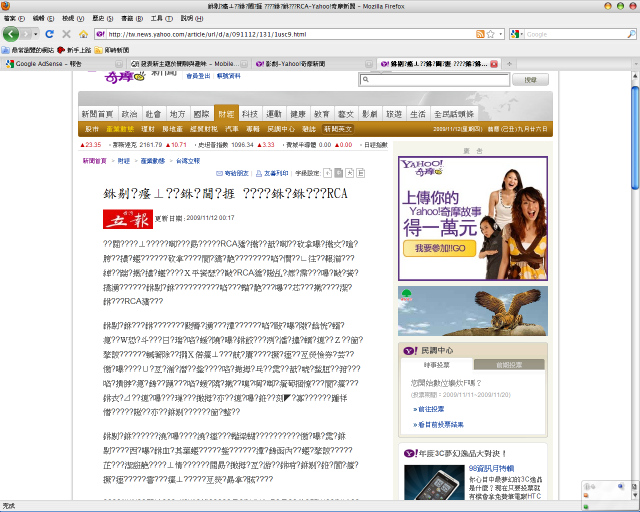Click the red 立報 source logo
The width and height of the screenshot is (640, 512).
[128, 219]
